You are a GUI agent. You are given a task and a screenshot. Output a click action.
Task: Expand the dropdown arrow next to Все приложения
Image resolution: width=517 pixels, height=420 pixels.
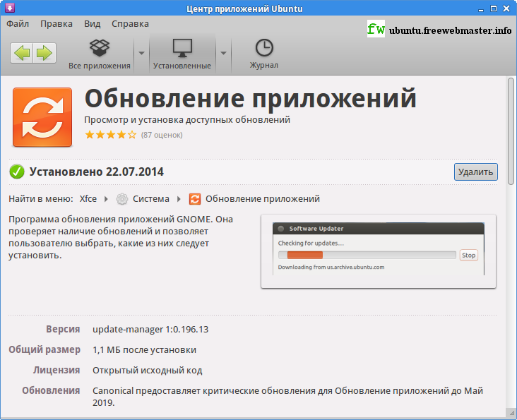click(x=141, y=53)
